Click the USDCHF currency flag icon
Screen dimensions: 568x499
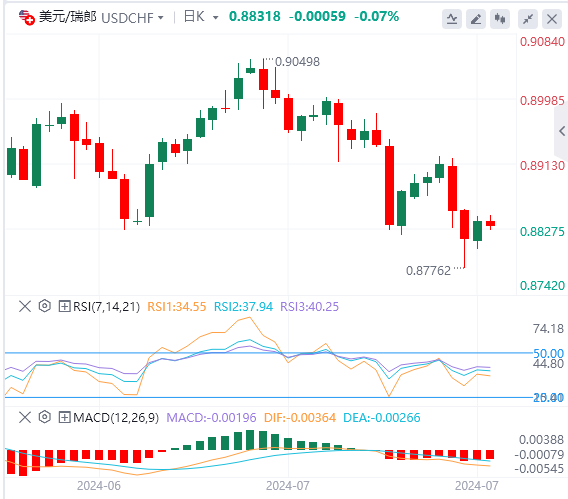coord(26,17)
